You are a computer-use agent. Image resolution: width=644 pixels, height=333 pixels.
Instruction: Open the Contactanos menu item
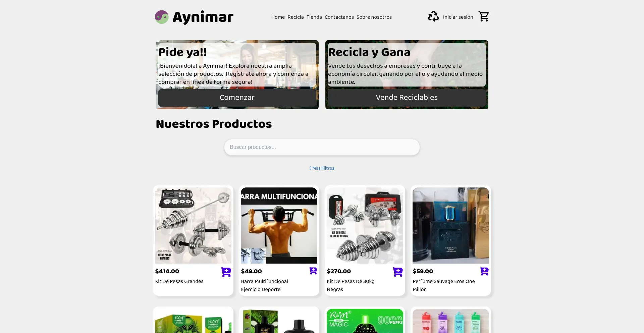339,17
